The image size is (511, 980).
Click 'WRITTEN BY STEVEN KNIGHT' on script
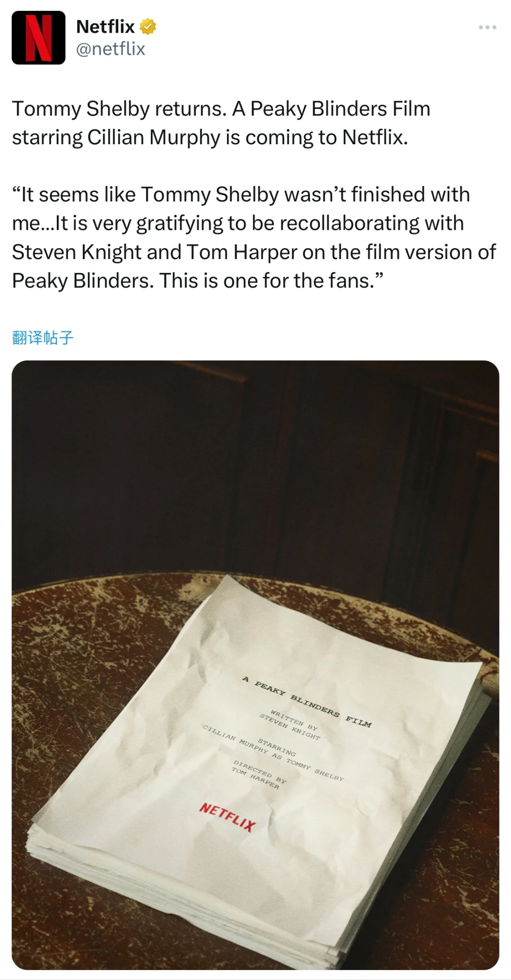click(x=290, y=724)
